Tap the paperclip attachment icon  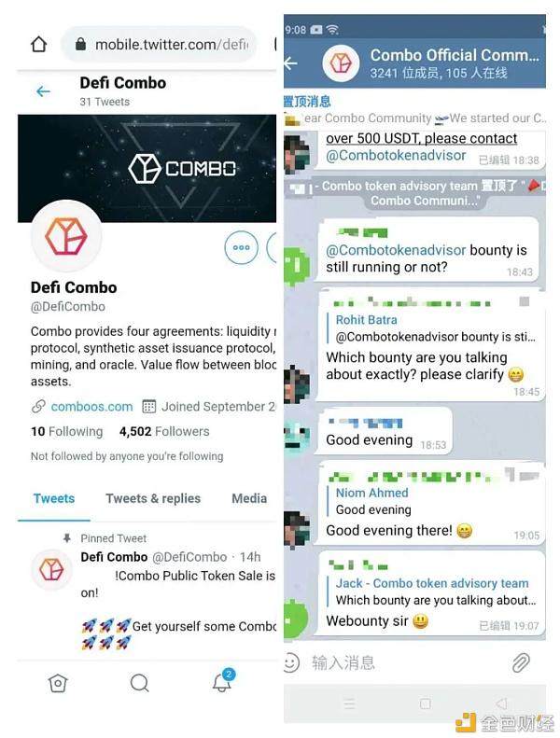coord(521,662)
